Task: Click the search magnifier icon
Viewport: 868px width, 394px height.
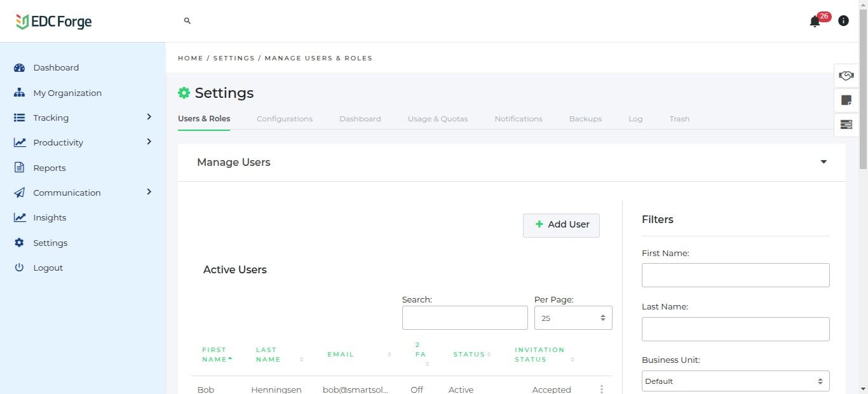Action: point(187,21)
